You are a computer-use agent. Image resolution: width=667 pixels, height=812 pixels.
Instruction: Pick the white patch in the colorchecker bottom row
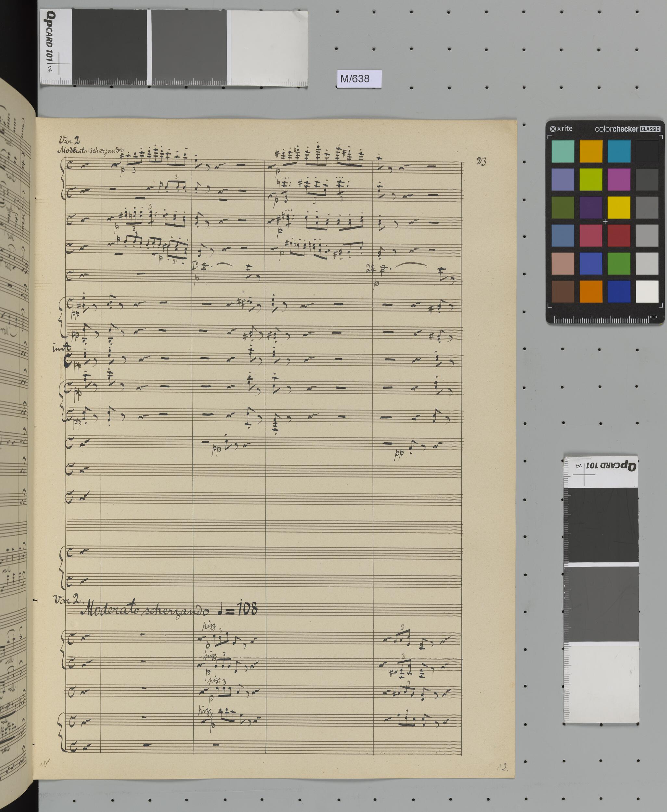coord(647,291)
